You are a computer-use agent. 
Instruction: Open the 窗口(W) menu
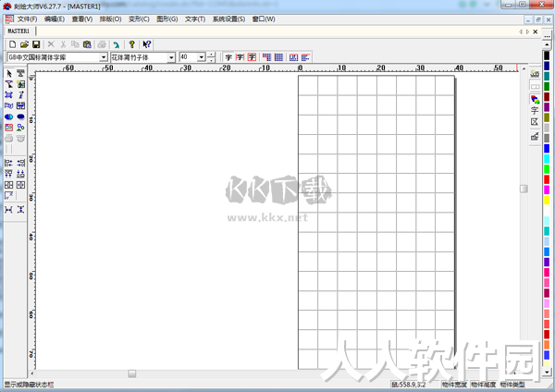264,19
